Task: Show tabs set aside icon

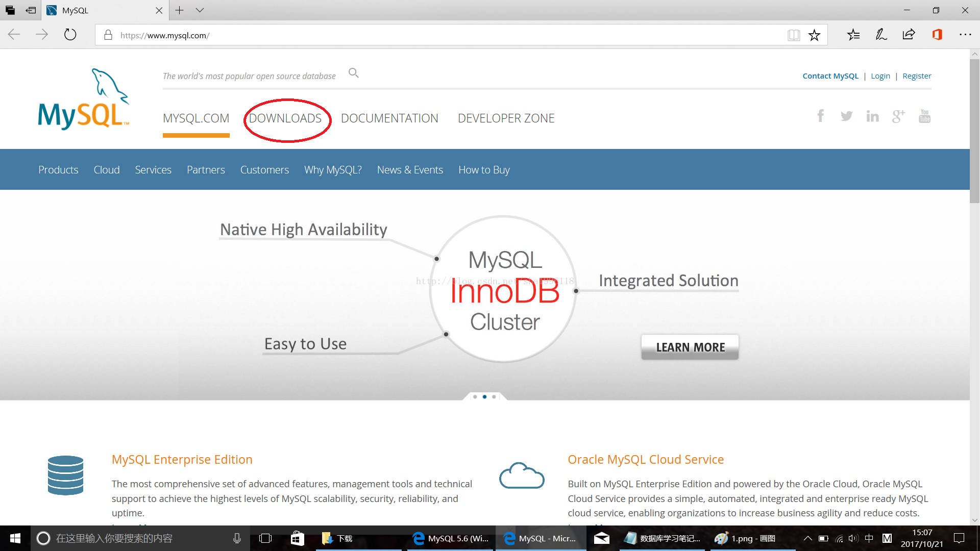Action: click(x=10, y=10)
